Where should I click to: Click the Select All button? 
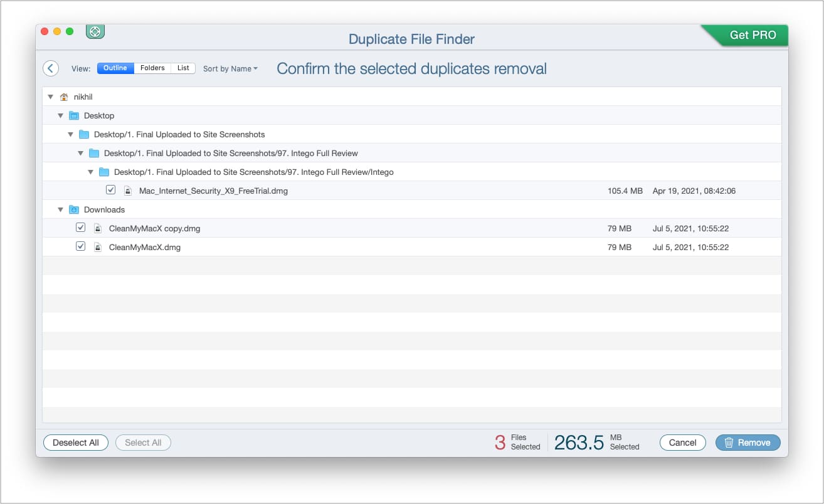(x=143, y=443)
